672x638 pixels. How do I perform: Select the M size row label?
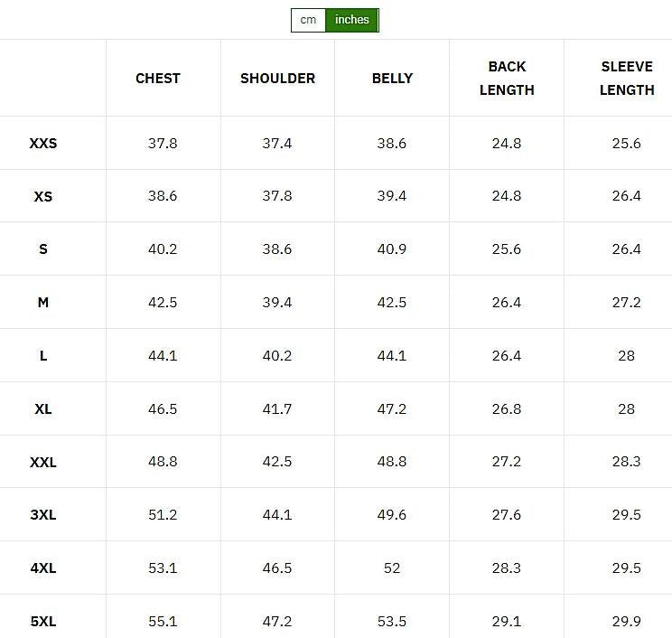(x=43, y=303)
